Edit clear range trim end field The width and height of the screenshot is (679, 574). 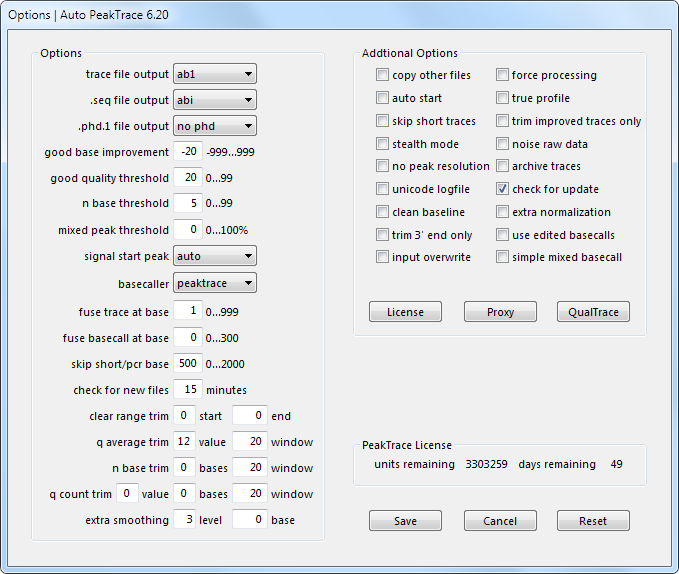[250, 416]
